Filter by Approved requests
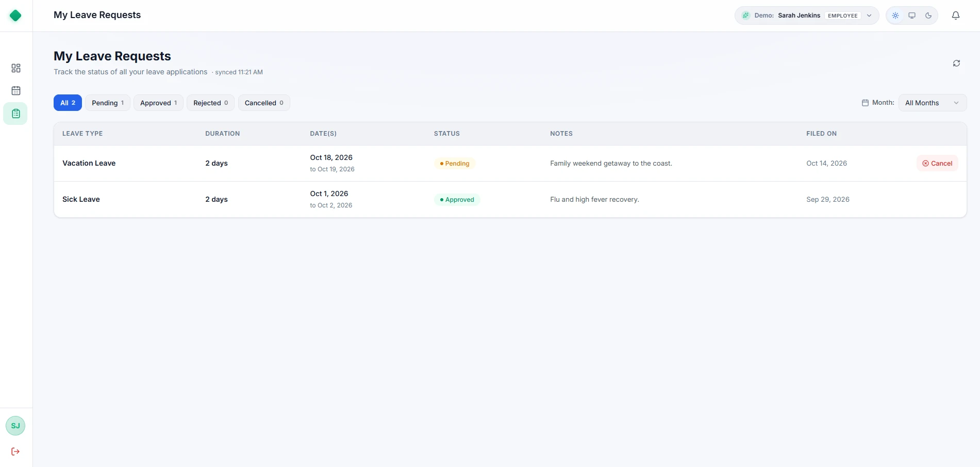This screenshot has width=980, height=467. pyautogui.click(x=158, y=103)
